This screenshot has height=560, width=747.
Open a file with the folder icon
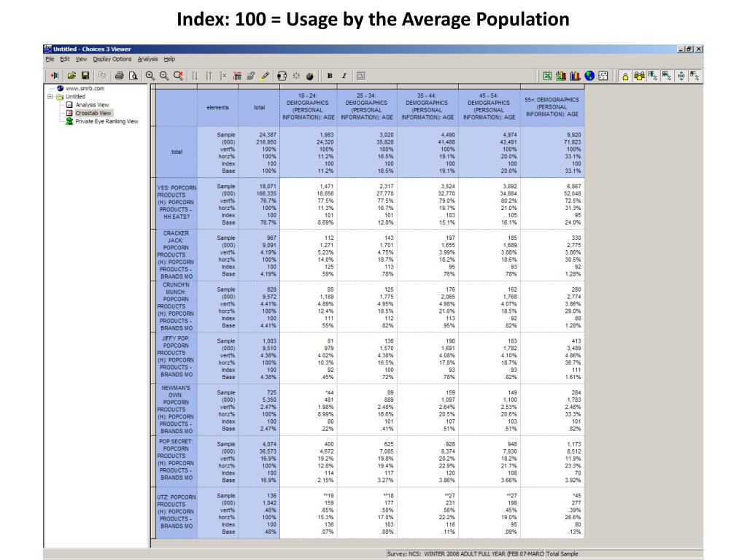71,76
